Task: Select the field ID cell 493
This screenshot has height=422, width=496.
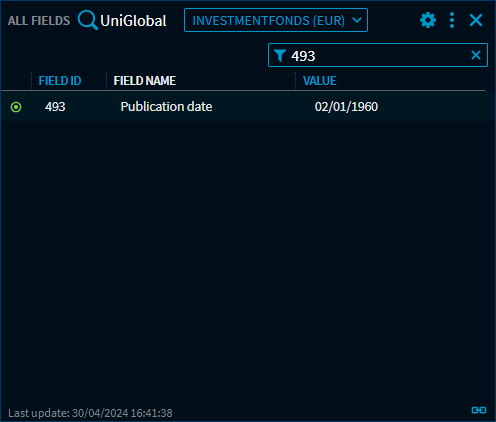Action: [x=55, y=107]
